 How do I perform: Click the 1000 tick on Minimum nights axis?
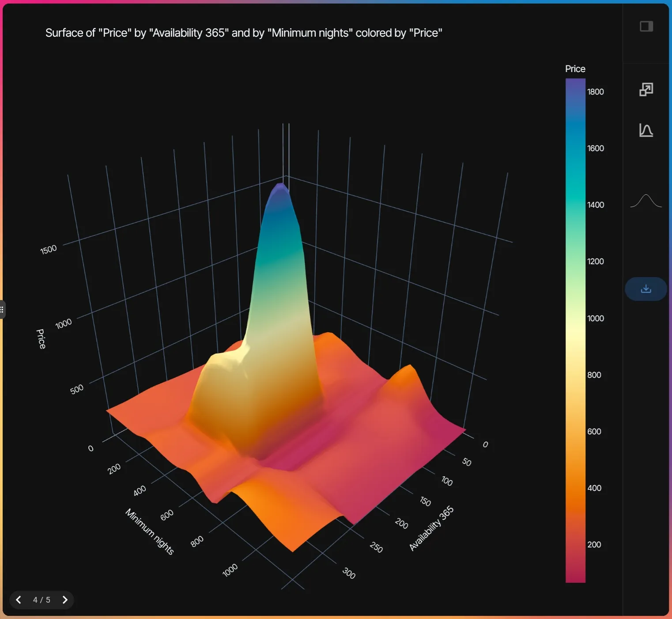[x=230, y=570]
